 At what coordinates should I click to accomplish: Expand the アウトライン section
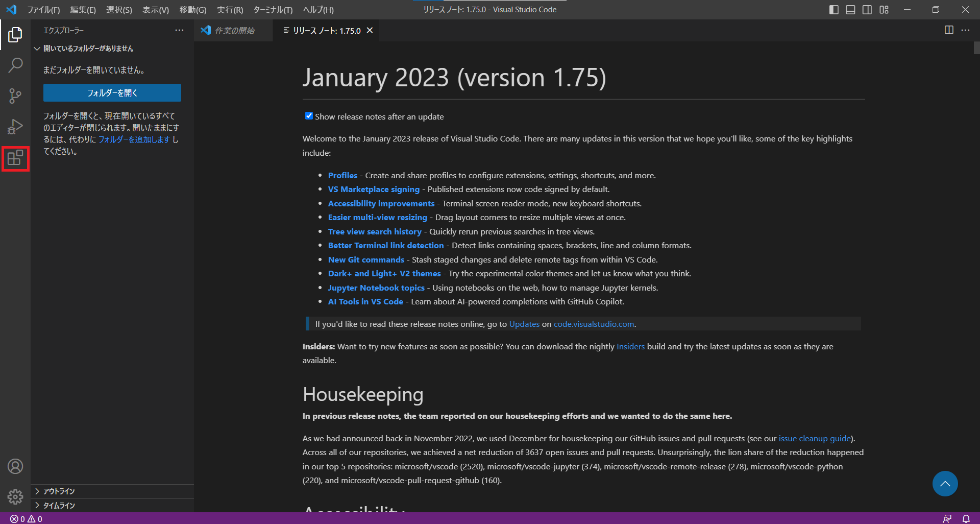click(x=58, y=491)
